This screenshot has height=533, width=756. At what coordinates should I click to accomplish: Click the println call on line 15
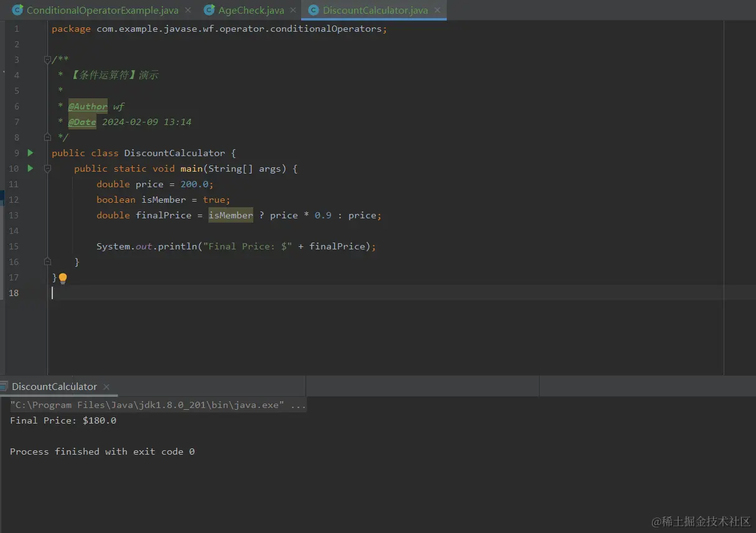(177, 246)
